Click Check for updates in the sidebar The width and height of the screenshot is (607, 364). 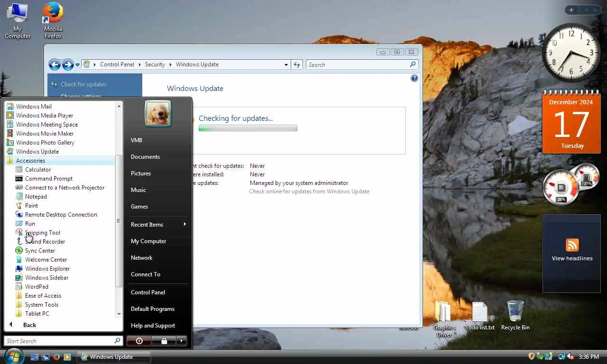(x=83, y=84)
